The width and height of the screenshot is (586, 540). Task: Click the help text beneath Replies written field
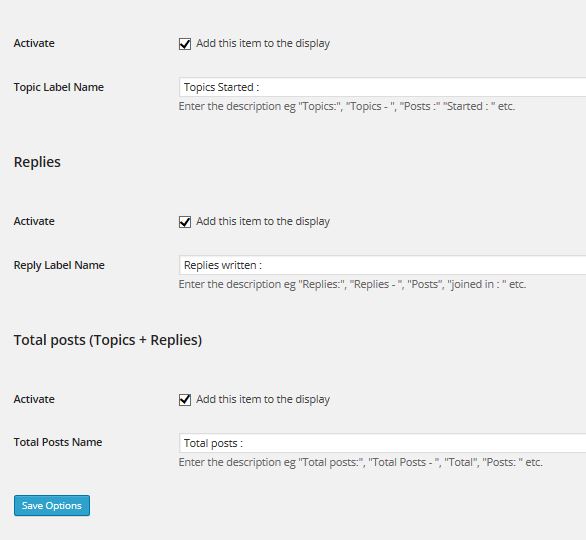pos(352,284)
